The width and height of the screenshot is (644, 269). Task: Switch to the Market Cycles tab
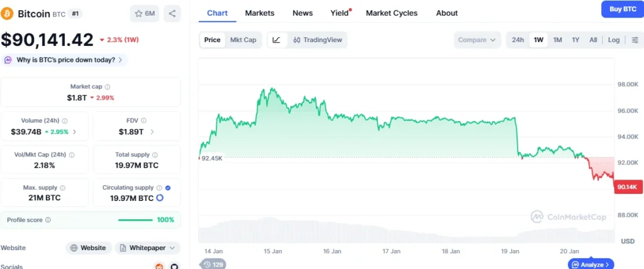pyautogui.click(x=391, y=13)
